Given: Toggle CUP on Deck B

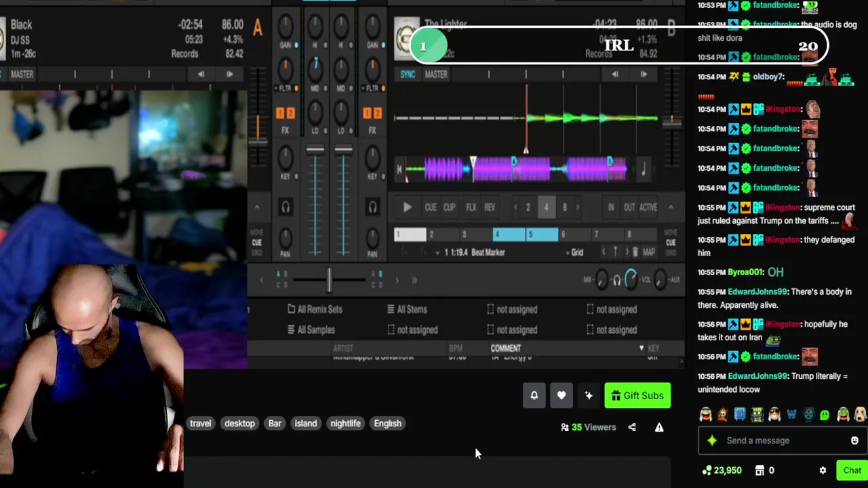Looking at the screenshot, I should tap(449, 207).
